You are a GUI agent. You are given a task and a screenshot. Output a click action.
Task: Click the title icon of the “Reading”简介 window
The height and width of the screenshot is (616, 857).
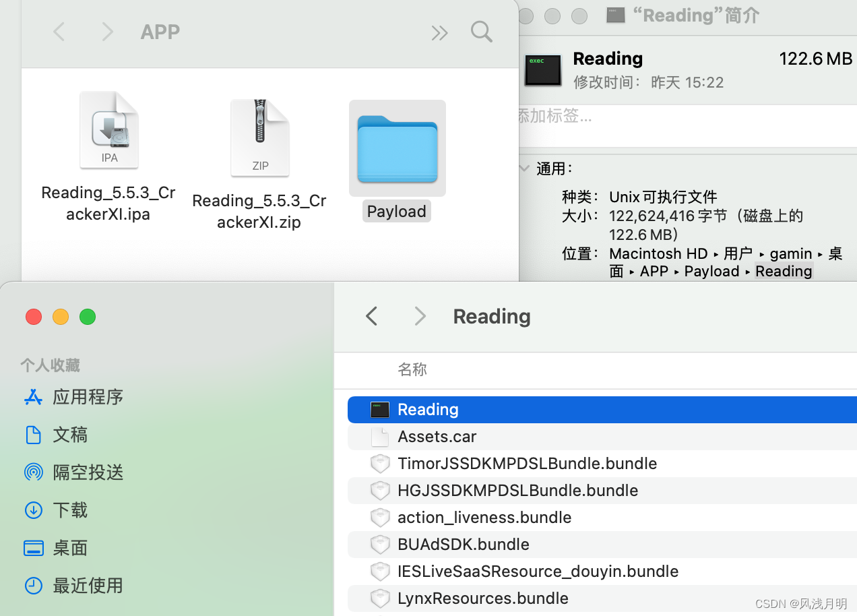pos(615,16)
